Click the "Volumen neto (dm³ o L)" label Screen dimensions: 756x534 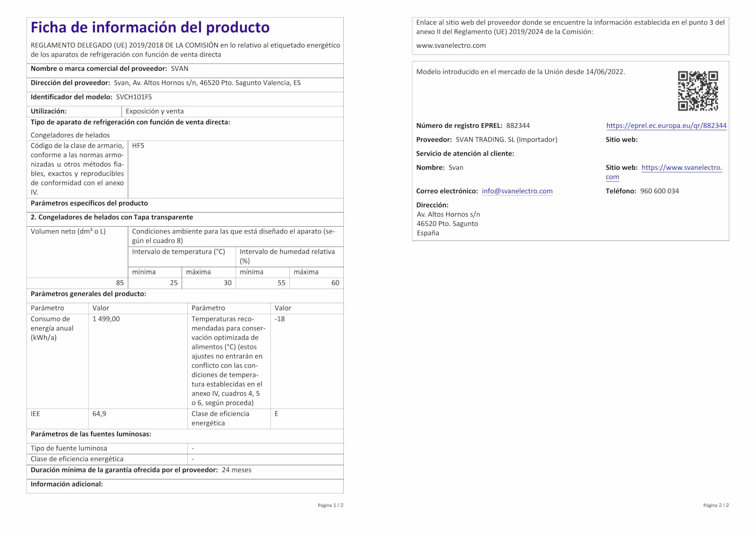point(68,231)
